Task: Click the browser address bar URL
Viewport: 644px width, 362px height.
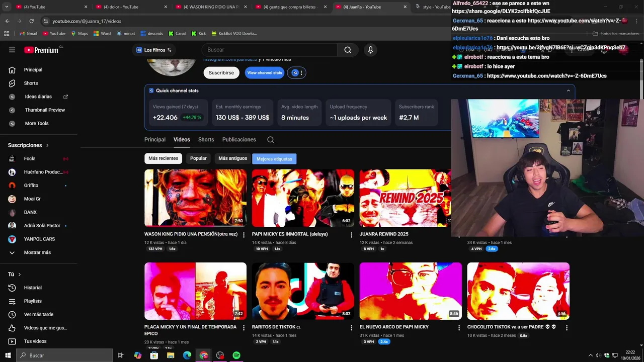Action: tap(87, 21)
